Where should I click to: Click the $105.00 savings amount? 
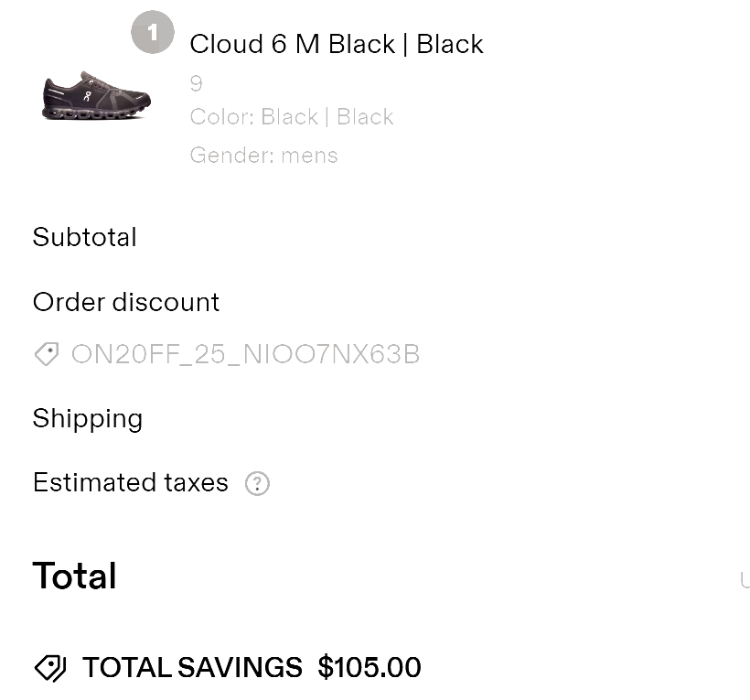point(370,667)
